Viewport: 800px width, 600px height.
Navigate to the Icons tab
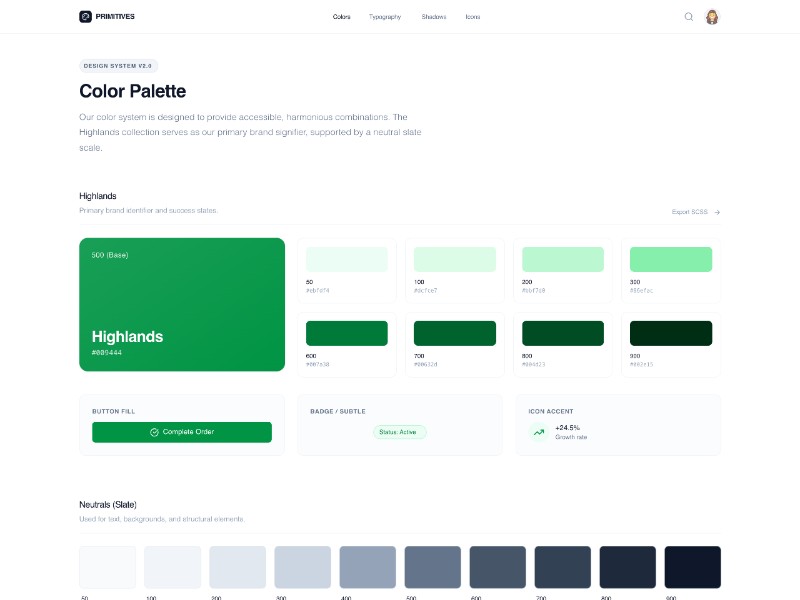point(473,17)
